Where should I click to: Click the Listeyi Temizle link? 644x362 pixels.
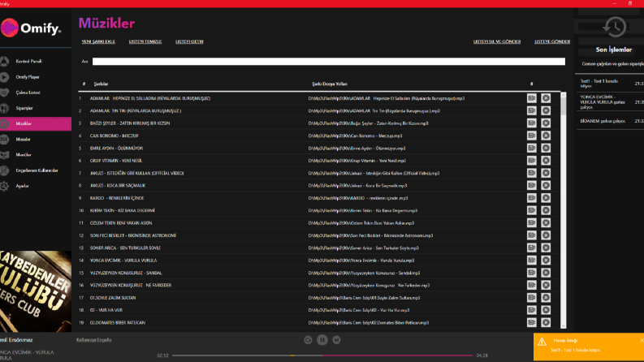[x=145, y=41]
